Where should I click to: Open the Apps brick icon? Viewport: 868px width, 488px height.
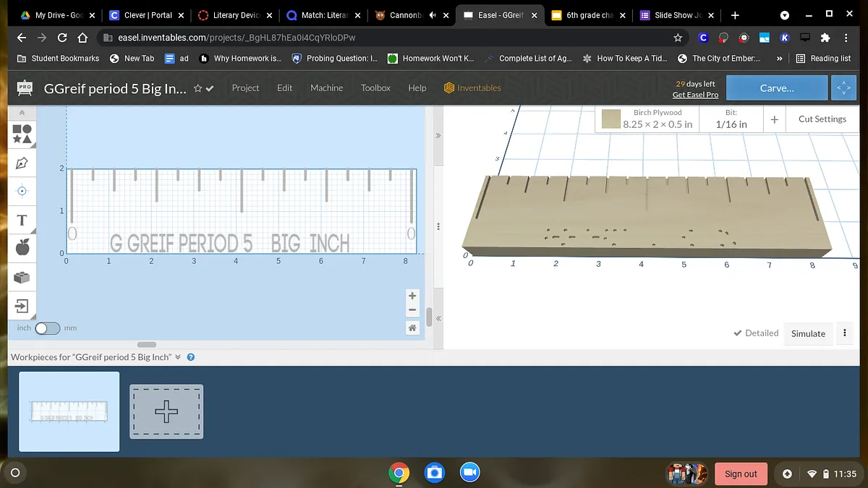[x=22, y=277]
